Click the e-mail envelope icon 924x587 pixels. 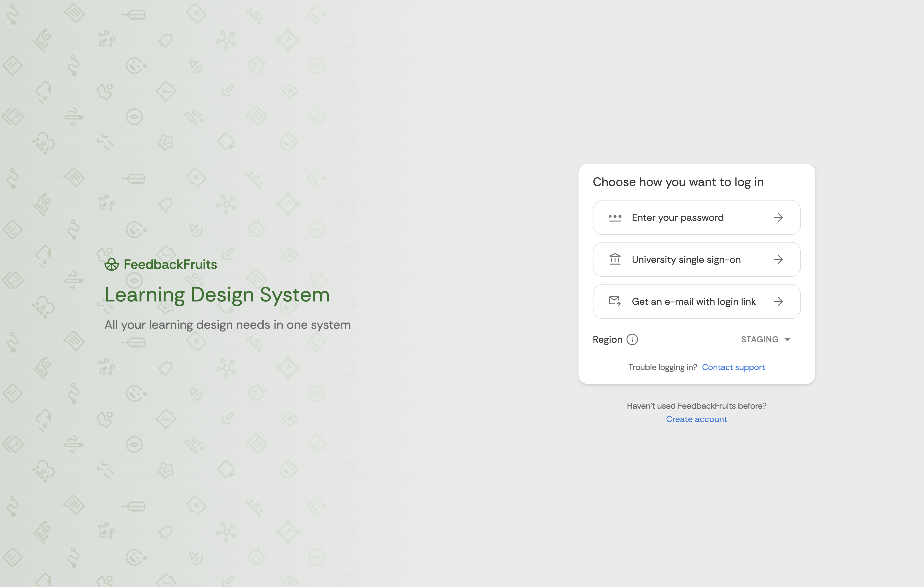coord(615,301)
